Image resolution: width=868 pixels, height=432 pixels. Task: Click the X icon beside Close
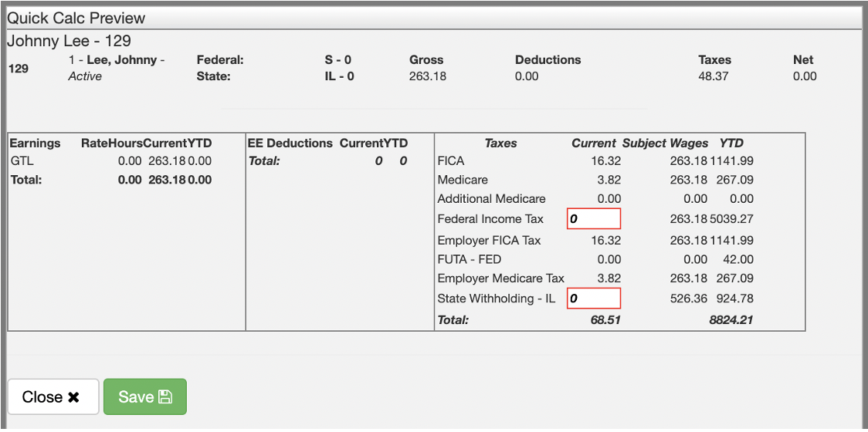(x=73, y=397)
